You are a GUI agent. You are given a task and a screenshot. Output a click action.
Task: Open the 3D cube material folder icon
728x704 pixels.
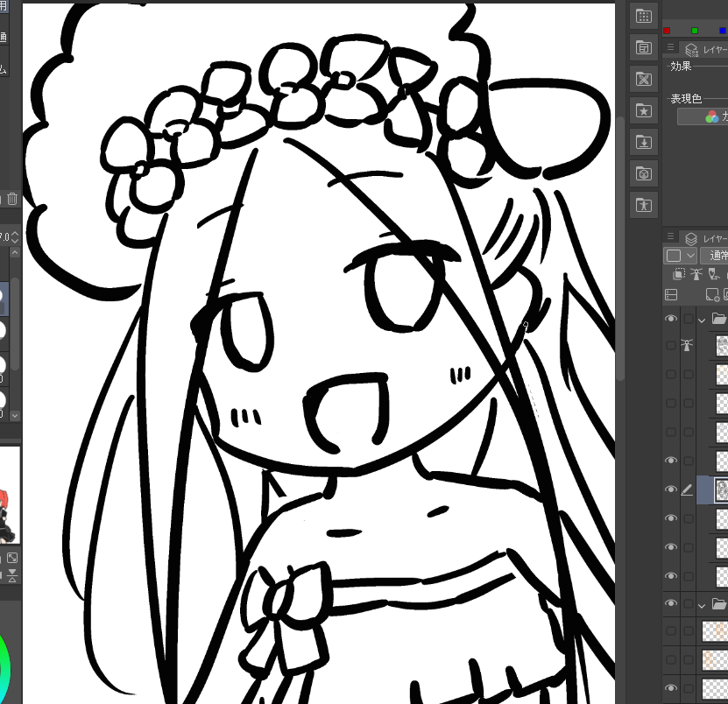pos(644,173)
